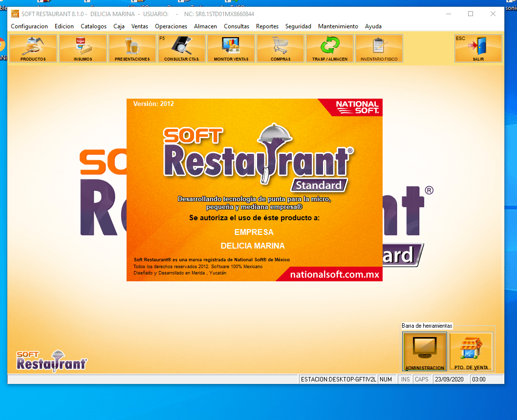Open the Catalogos menu
The height and width of the screenshot is (420, 517).
[x=93, y=26]
